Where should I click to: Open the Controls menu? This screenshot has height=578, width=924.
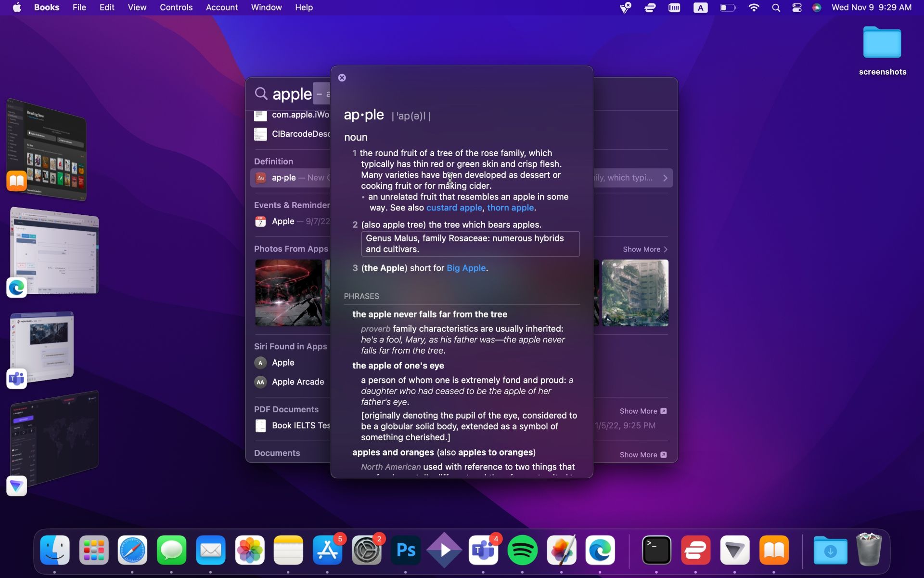[176, 8]
